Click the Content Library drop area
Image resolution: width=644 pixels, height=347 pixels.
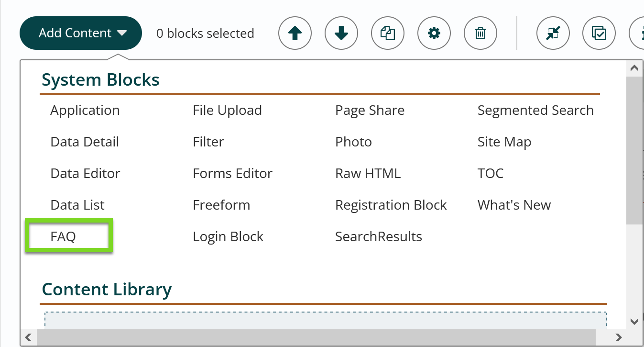[326, 321]
